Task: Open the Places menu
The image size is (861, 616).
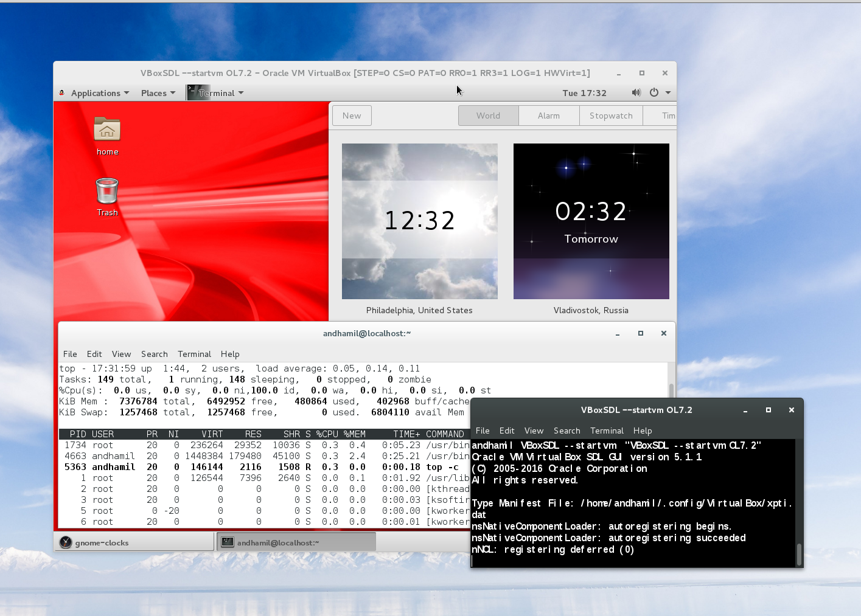Action: (x=158, y=93)
